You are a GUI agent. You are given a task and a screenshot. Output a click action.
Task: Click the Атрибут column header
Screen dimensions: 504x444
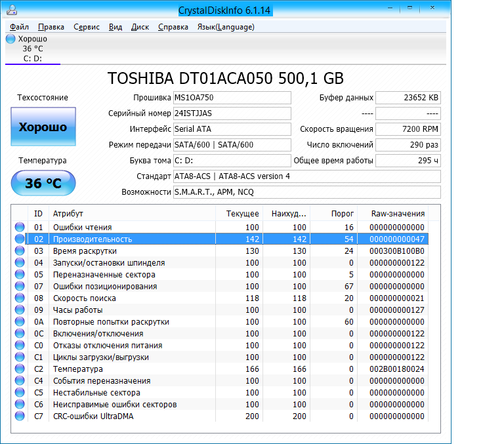pos(132,213)
